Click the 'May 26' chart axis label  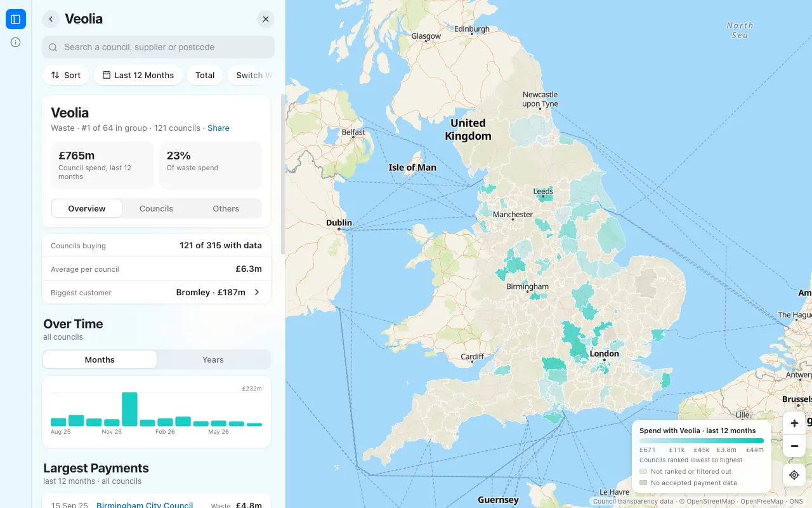tap(218, 432)
